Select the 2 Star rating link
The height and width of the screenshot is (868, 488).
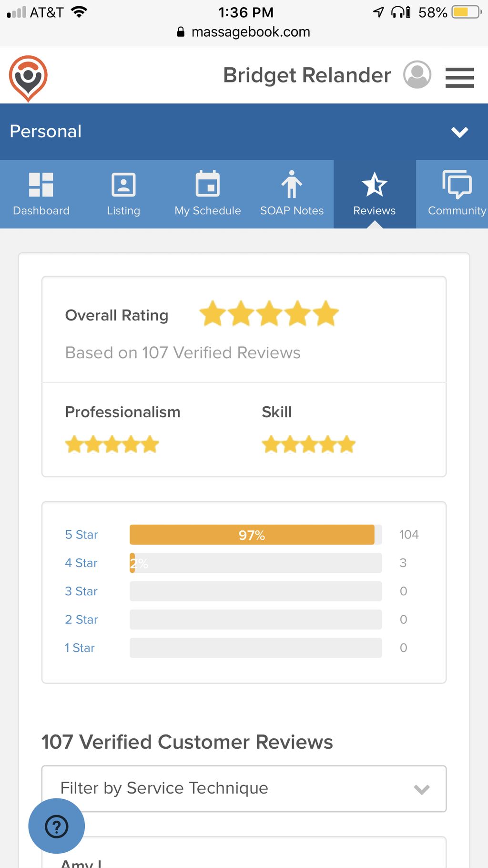(x=81, y=620)
